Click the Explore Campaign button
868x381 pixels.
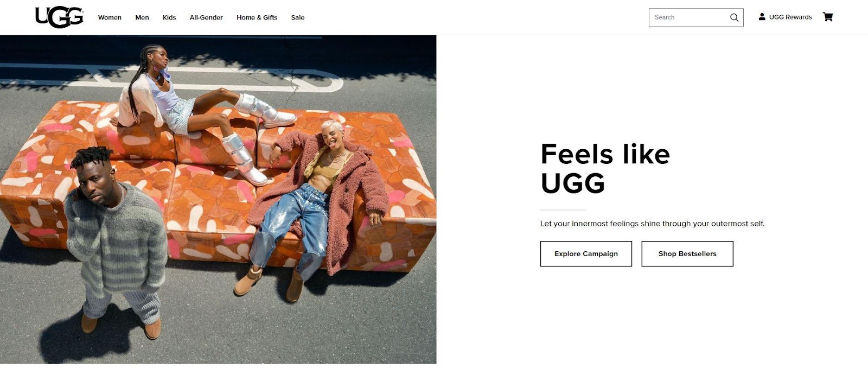(x=586, y=254)
